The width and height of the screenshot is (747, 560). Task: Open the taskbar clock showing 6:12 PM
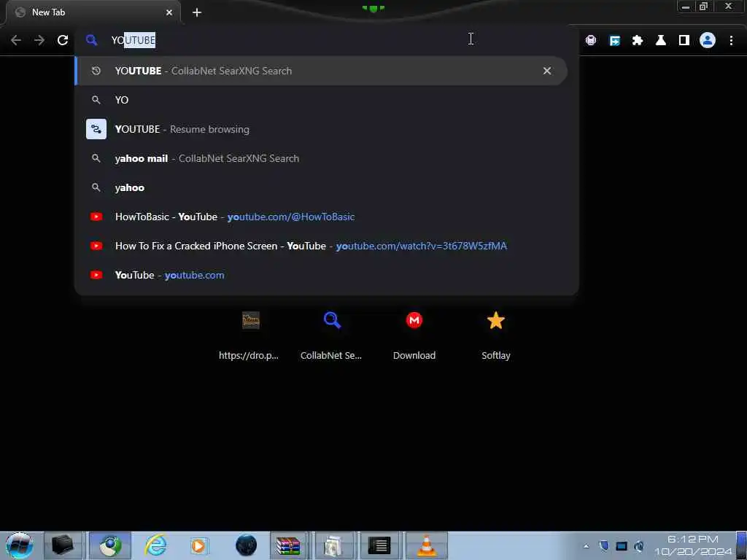pos(693,545)
